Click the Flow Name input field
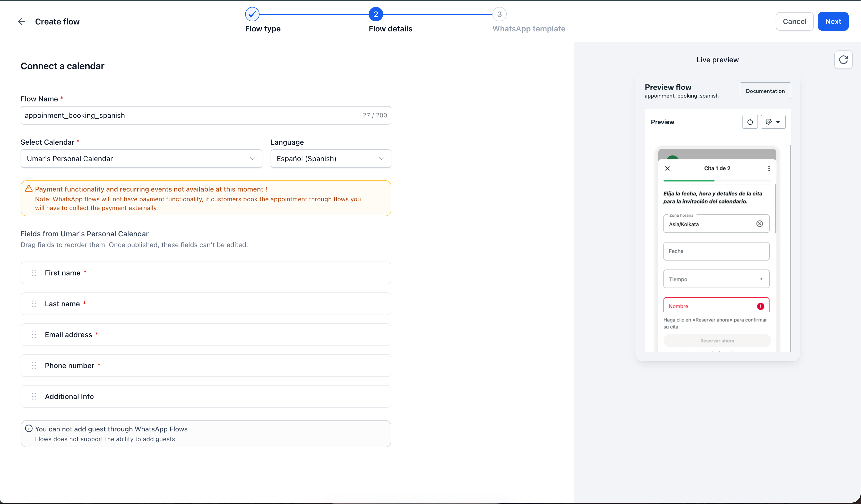861x504 pixels. 206,115
